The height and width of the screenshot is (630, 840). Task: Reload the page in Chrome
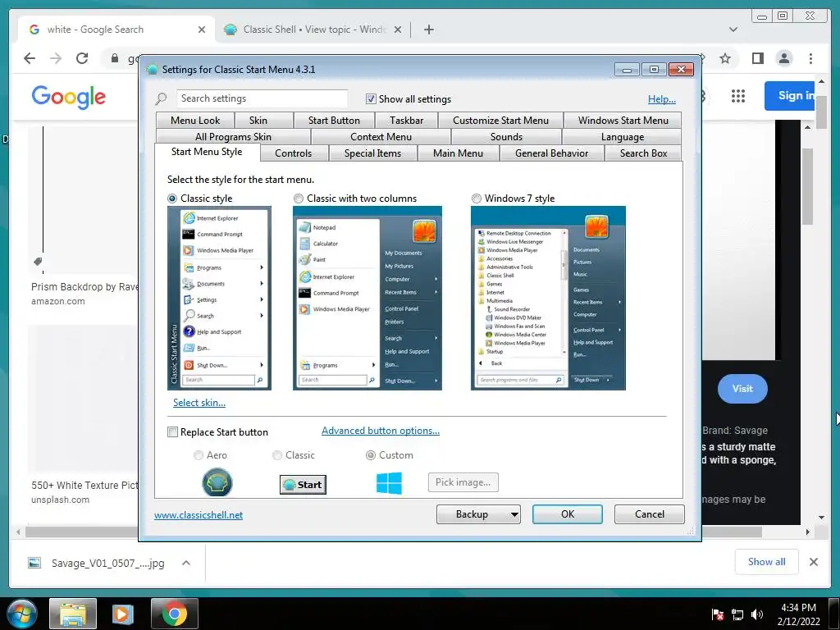[x=82, y=58]
